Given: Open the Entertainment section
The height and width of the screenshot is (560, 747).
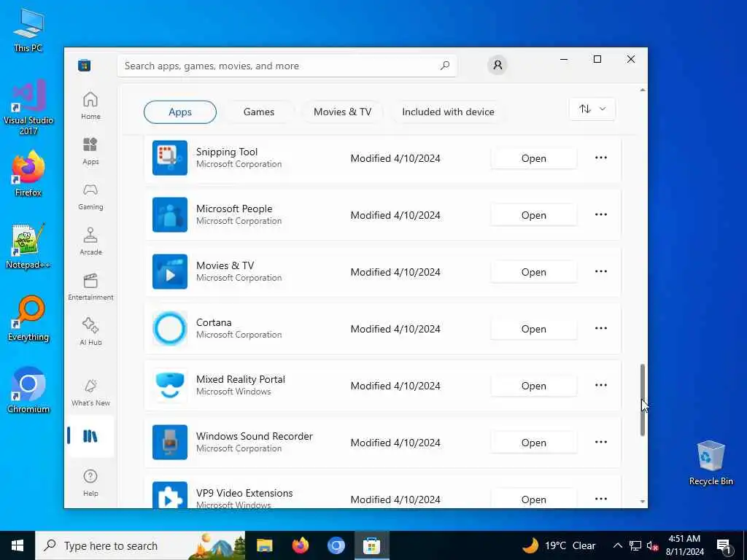Looking at the screenshot, I should pyautogui.click(x=90, y=287).
